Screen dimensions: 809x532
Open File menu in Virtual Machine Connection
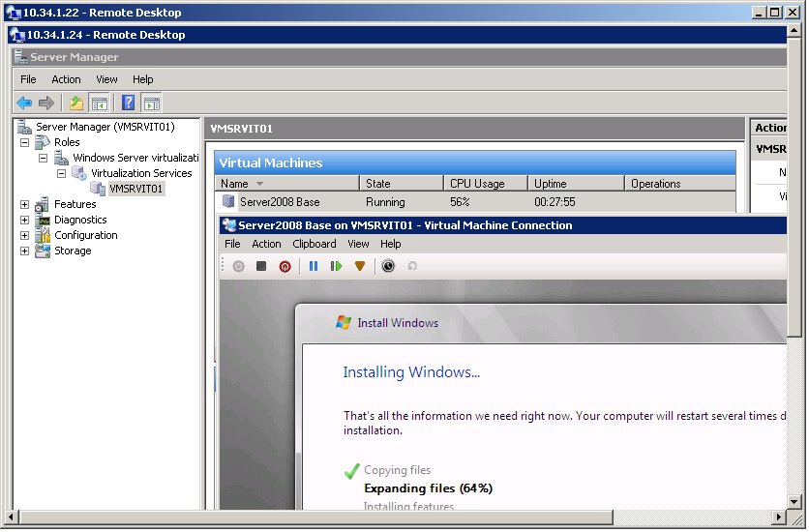pos(232,244)
